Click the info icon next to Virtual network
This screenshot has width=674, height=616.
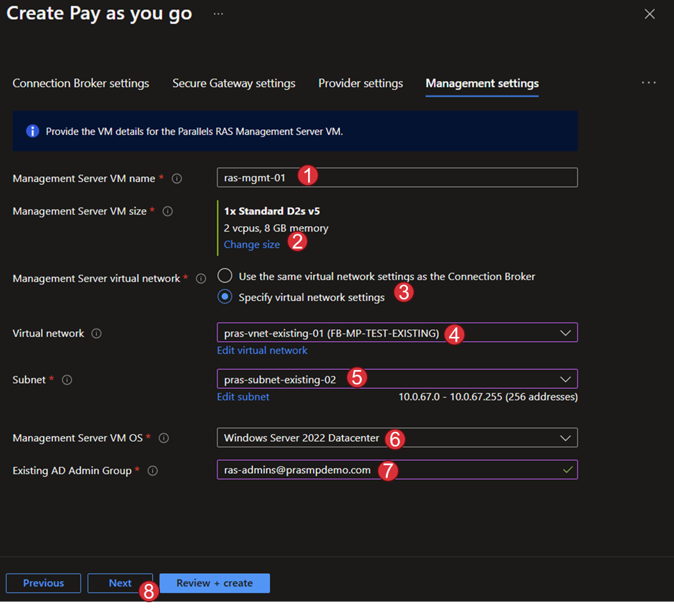96,333
